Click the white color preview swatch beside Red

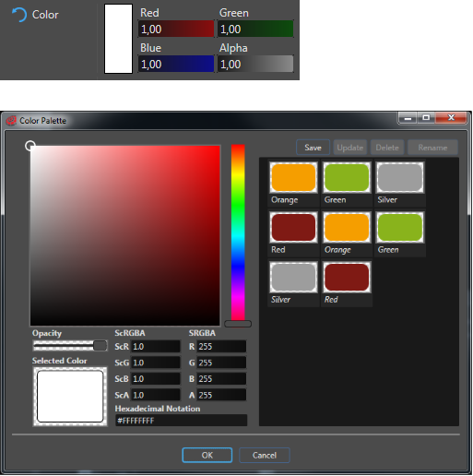(118, 39)
